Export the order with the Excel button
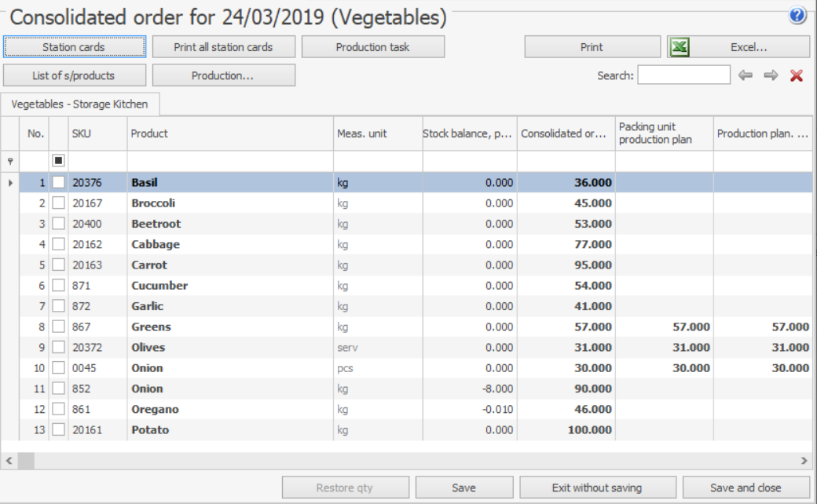Image resolution: width=817 pixels, height=504 pixels. [738, 47]
